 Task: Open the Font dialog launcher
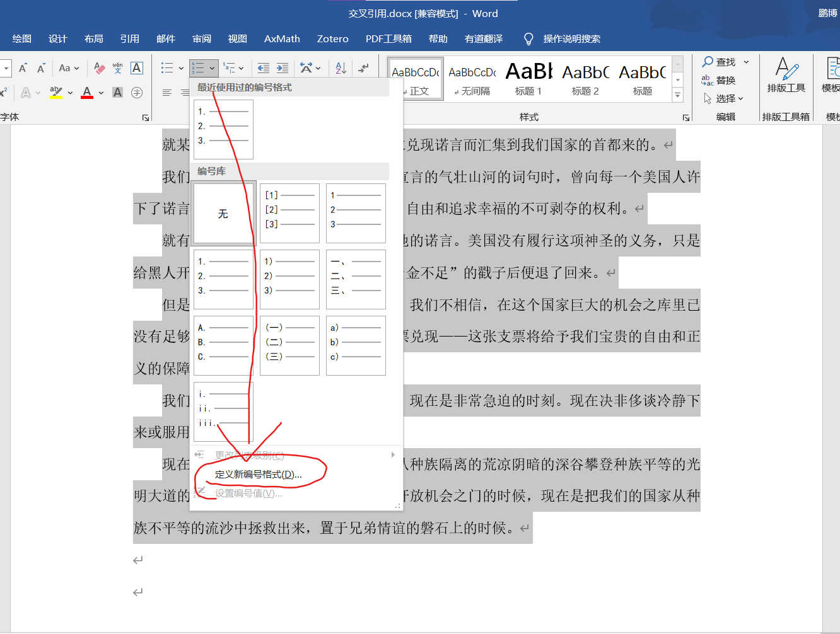click(x=146, y=117)
